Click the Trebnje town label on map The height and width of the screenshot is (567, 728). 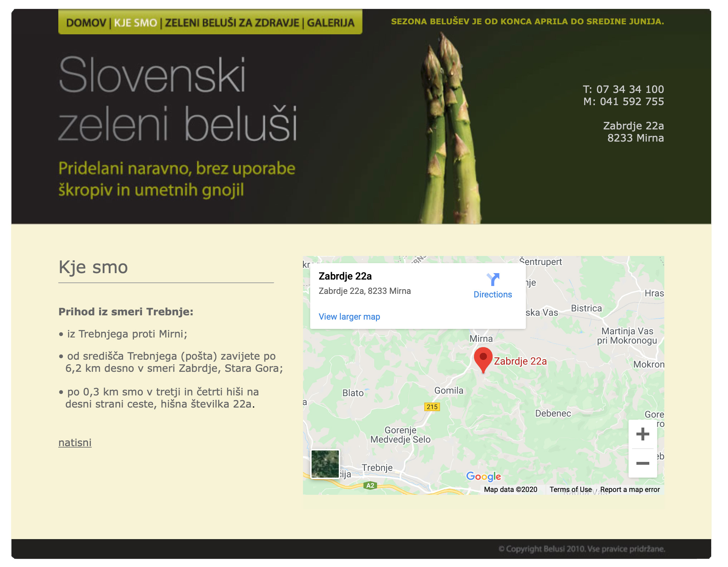point(377,468)
